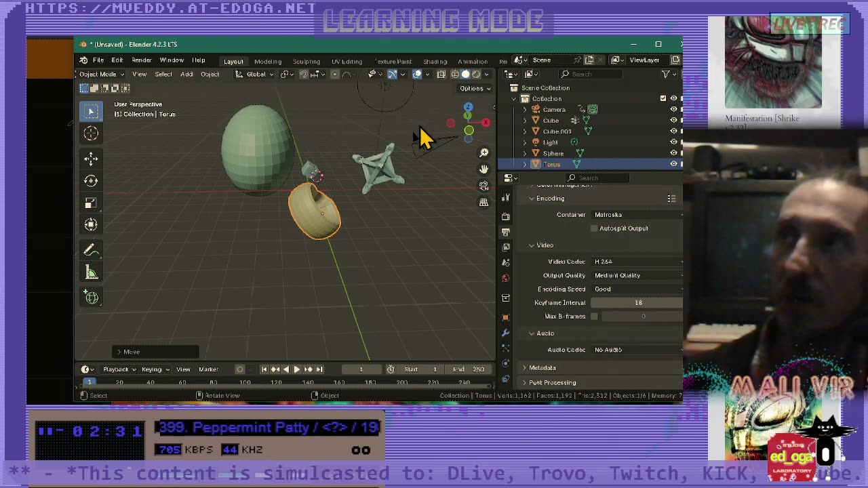Switch to the Sculpting workspace tab
This screenshot has width=868, height=488.
point(307,61)
